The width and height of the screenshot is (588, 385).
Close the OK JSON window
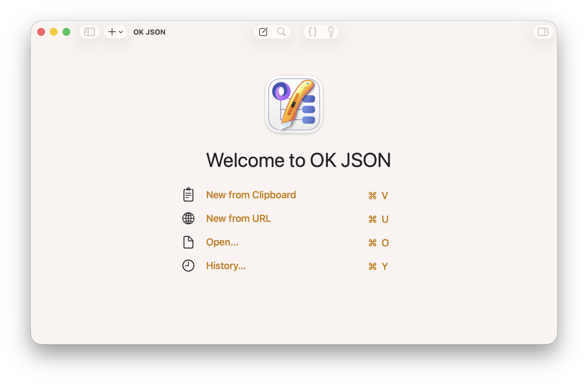click(41, 32)
